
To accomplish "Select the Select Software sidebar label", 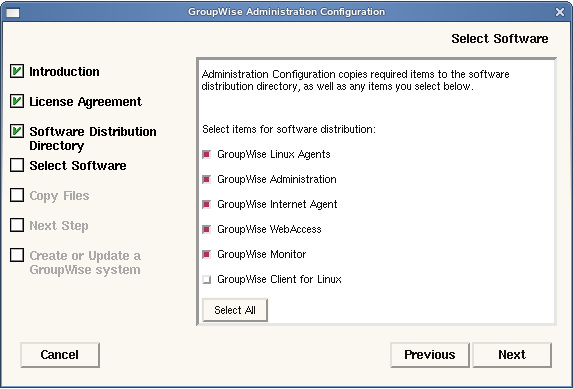I will click(x=78, y=166).
